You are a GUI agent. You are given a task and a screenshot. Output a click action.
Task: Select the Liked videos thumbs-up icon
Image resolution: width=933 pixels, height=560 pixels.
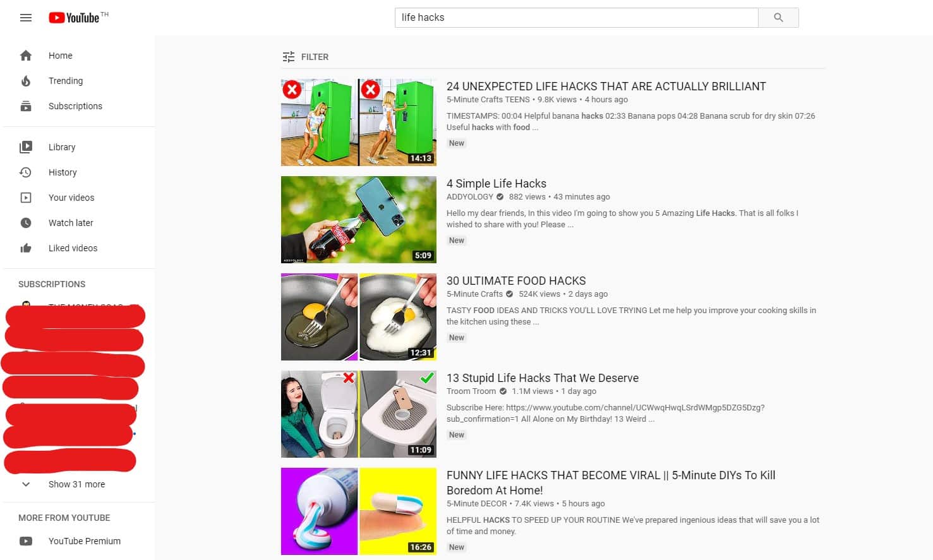(26, 248)
